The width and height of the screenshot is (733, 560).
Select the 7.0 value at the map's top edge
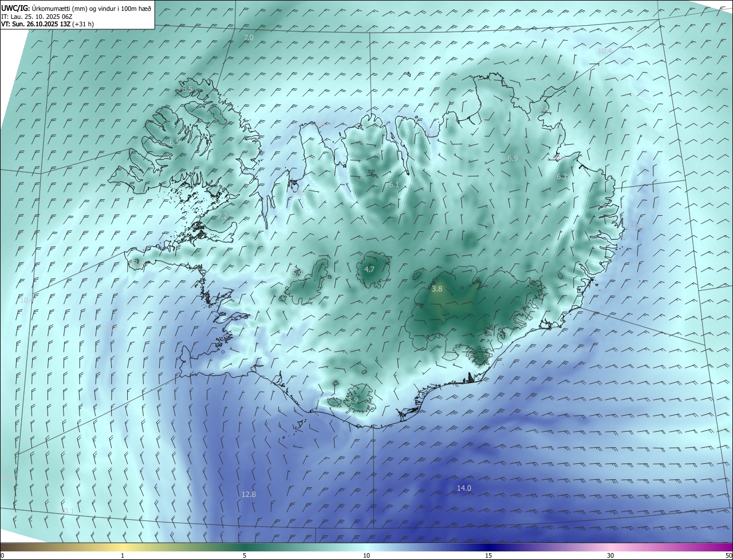pos(249,37)
